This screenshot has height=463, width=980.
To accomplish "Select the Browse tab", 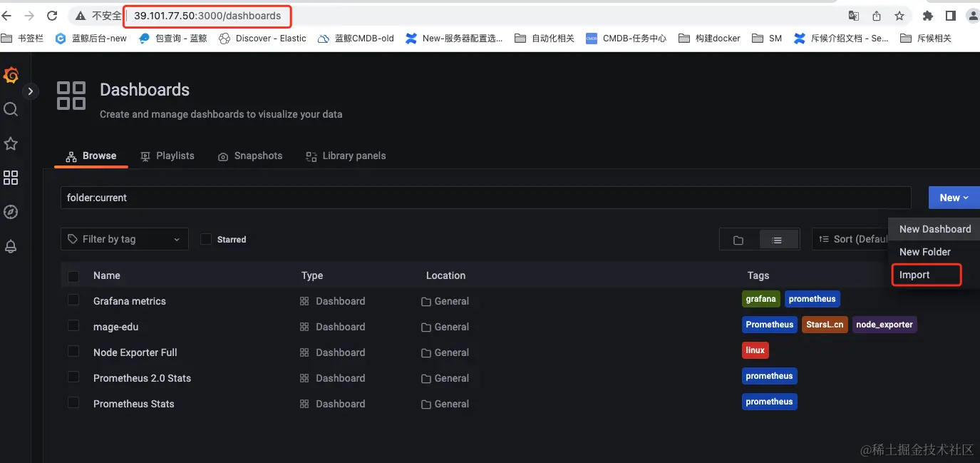I will pyautogui.click(x=91, y=156).
